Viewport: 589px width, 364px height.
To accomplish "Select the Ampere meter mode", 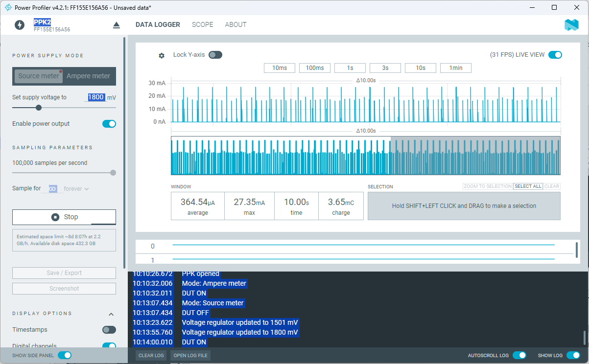I will pos(88,76).
